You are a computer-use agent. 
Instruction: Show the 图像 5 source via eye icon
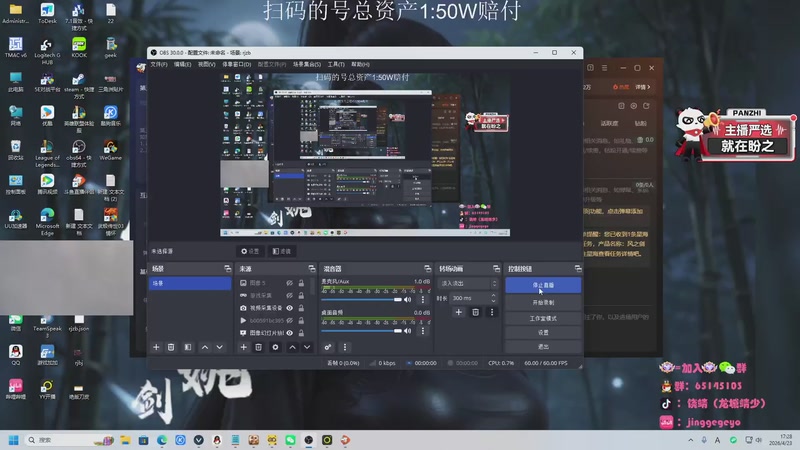coord(289,283)
